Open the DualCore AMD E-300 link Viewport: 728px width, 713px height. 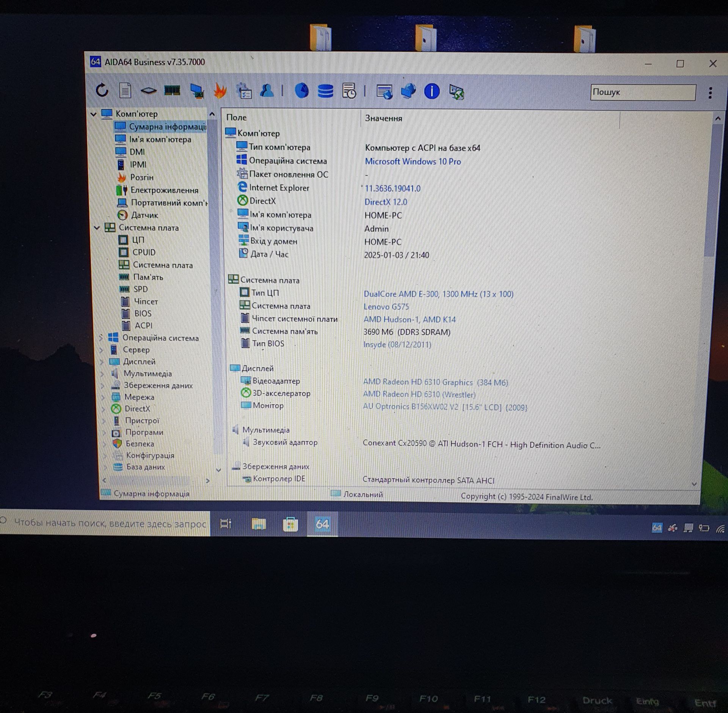coord(438,294)
